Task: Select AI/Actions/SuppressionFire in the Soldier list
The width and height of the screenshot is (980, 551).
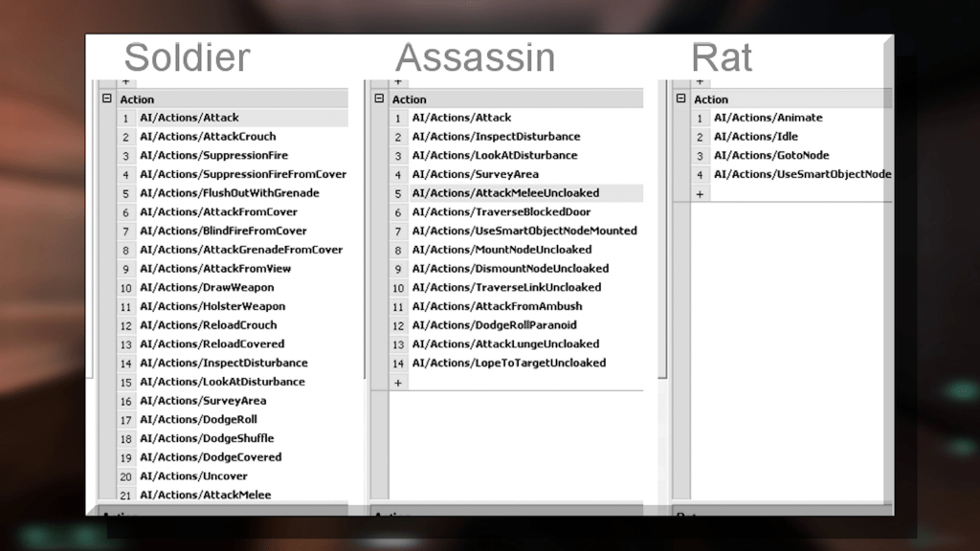Action: pos(213,155)
